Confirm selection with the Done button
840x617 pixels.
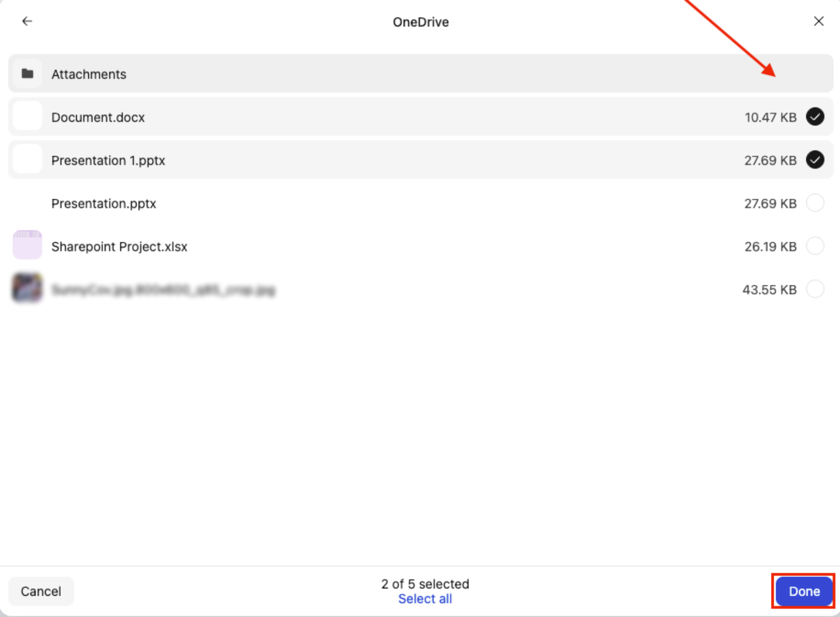point(804,591)
